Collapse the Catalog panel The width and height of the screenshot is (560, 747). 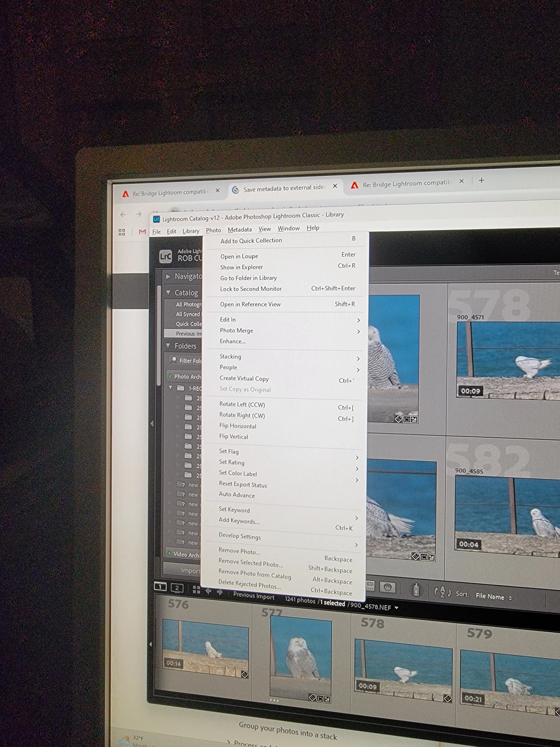pyautogui.click(x=168, y=292)
